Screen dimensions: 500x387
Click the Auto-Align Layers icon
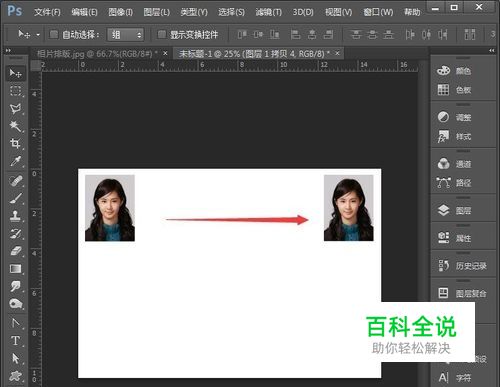pos(470,34)
